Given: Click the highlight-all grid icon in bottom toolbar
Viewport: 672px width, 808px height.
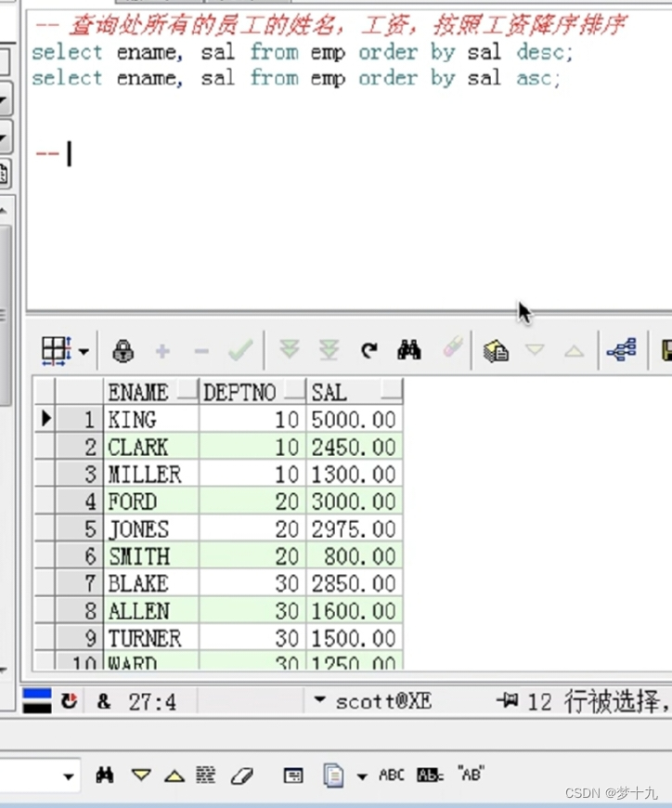Looking at the screenshot, I should pyautogui.click(x=205, y=775).
